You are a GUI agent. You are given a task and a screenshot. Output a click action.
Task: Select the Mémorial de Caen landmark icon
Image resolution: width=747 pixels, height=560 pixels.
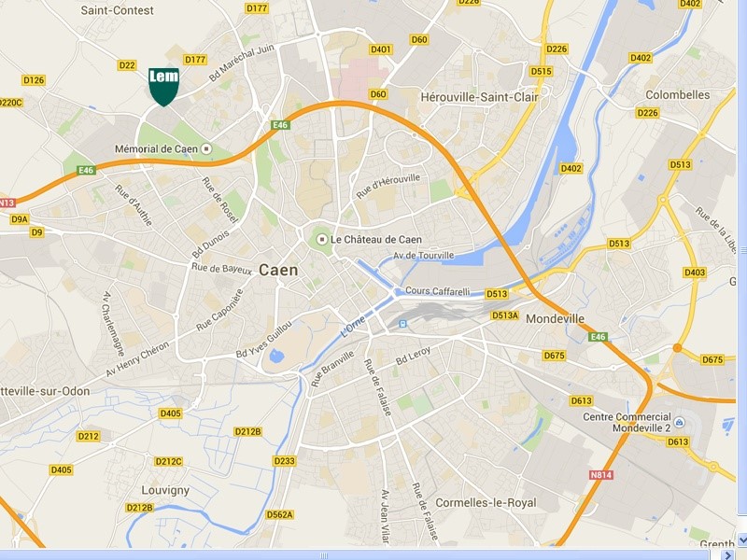tap(206, 149)
